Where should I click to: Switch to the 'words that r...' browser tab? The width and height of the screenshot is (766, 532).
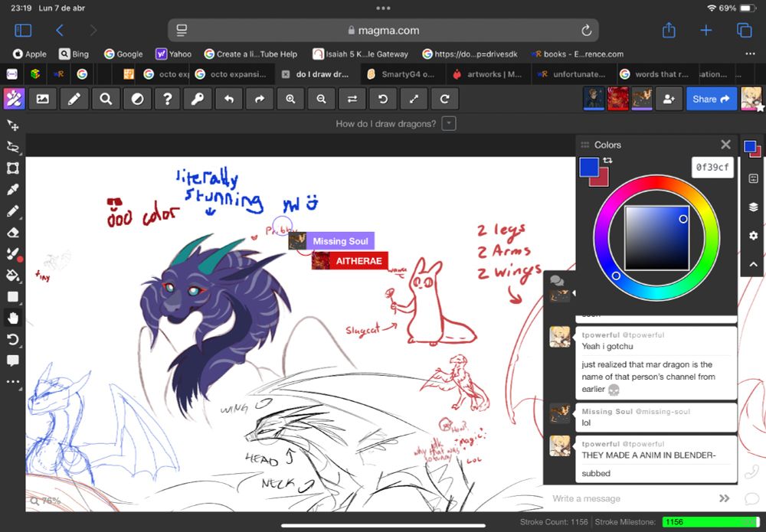pos(656,74)
